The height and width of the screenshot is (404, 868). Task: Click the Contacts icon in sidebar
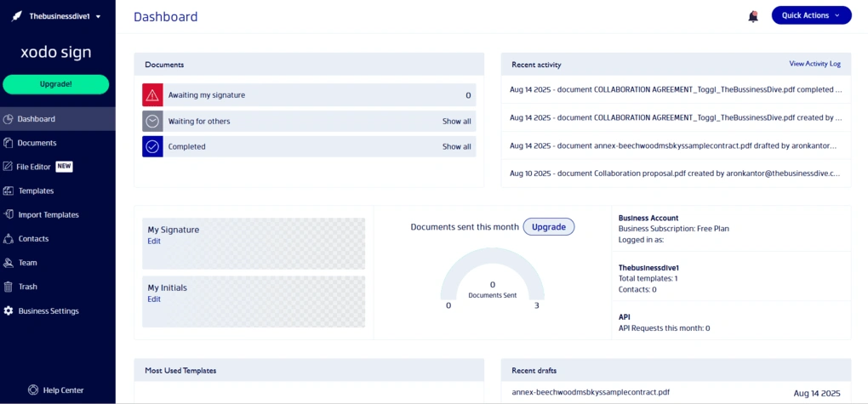8,238
